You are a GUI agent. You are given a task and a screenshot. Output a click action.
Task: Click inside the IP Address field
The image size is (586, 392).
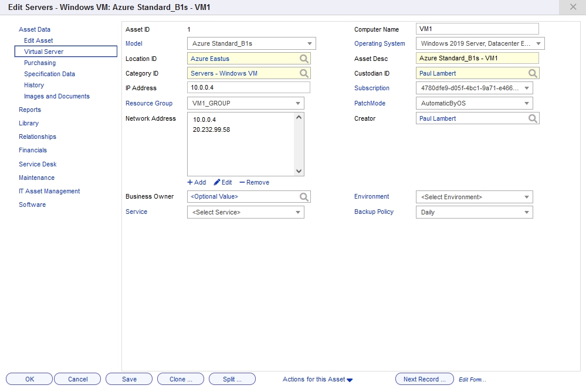pyautogui.click(x=246, y=87)
